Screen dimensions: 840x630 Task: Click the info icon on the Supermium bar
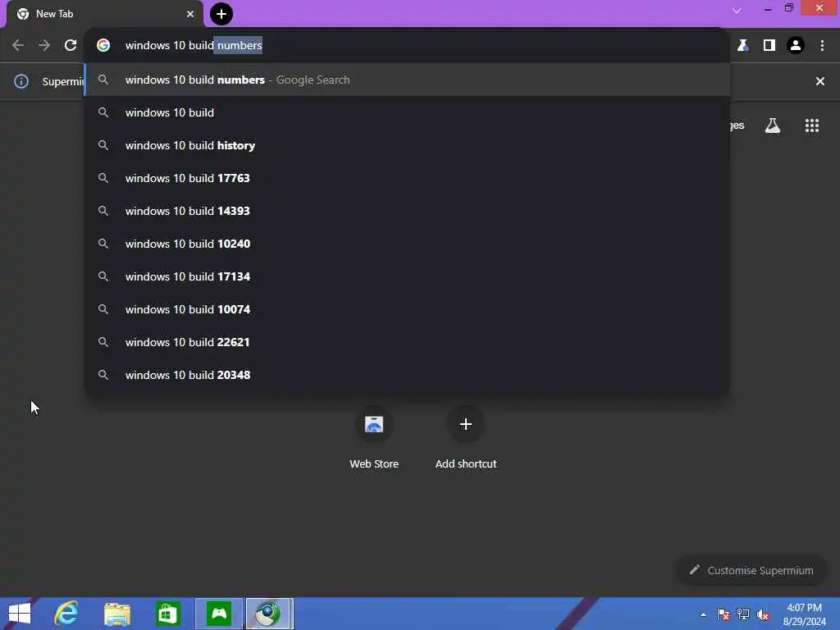click(21, 81)
